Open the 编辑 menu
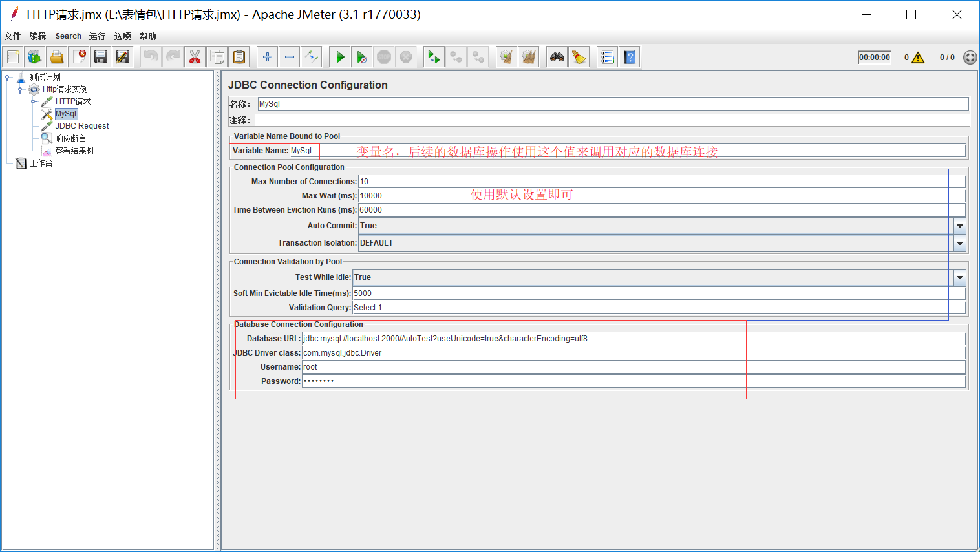 click(37, 36)
